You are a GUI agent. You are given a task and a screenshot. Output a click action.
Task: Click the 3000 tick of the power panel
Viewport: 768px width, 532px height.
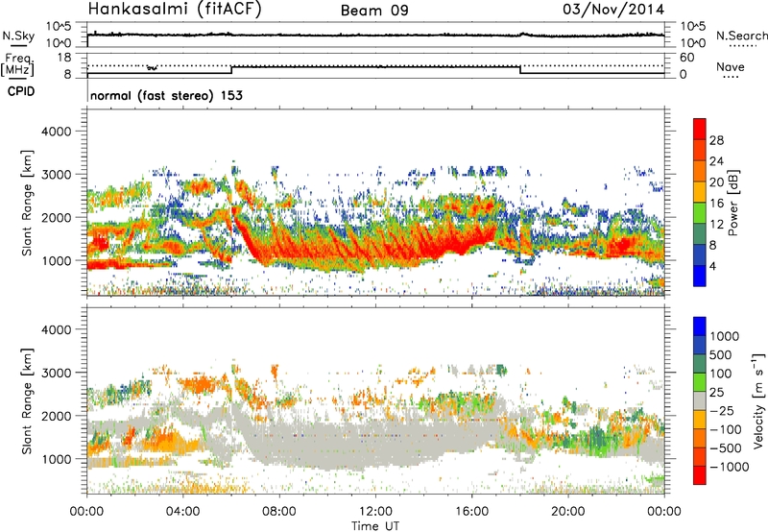[56, 175]
